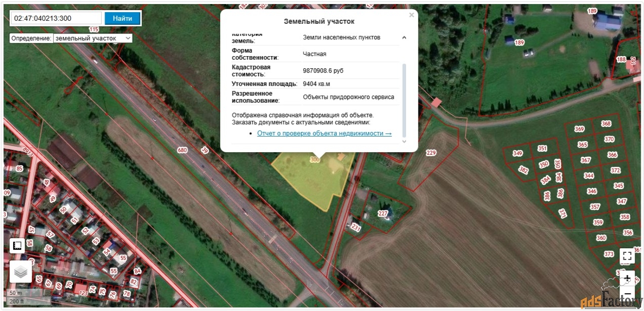The image size is (644, 311).
Task: Select parcel labeled 229 on map
Action: pos(431,153)
